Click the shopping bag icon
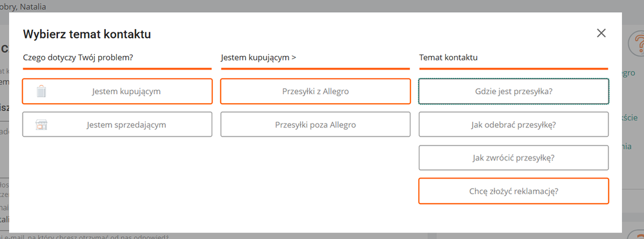The width and height of the screenshot is (644, 239). (41, 91)
